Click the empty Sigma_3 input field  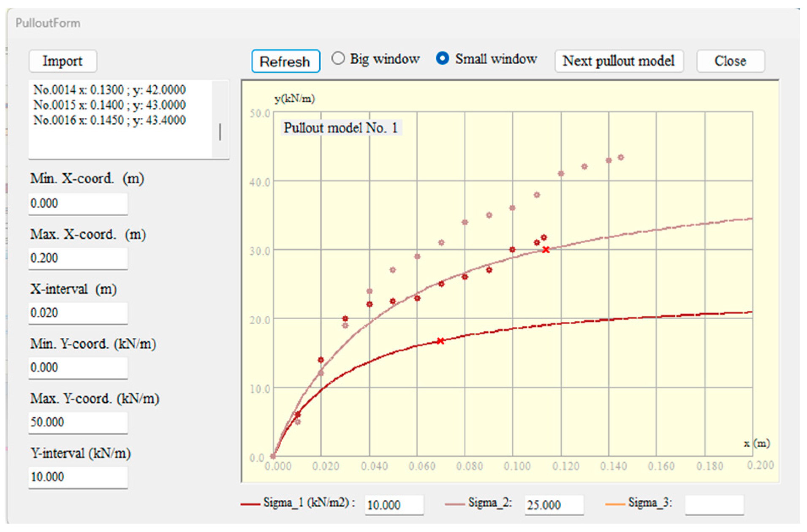coord(714,505)
